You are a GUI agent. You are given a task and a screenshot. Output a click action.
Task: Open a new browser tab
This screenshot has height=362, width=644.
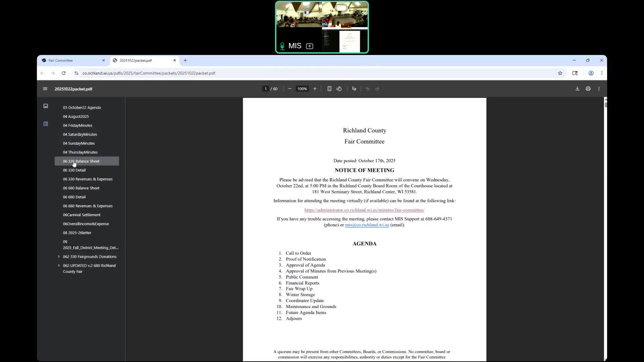pyautogui.click(x=185, y=60)
